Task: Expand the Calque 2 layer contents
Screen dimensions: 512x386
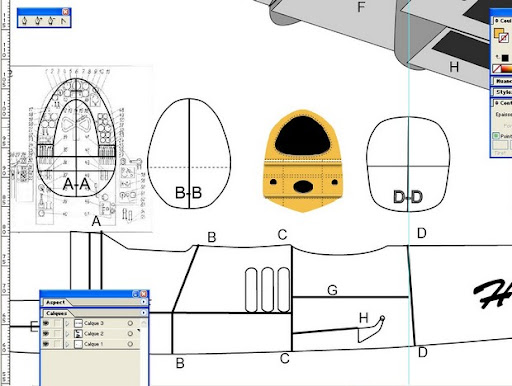Action: coord(68,334)
